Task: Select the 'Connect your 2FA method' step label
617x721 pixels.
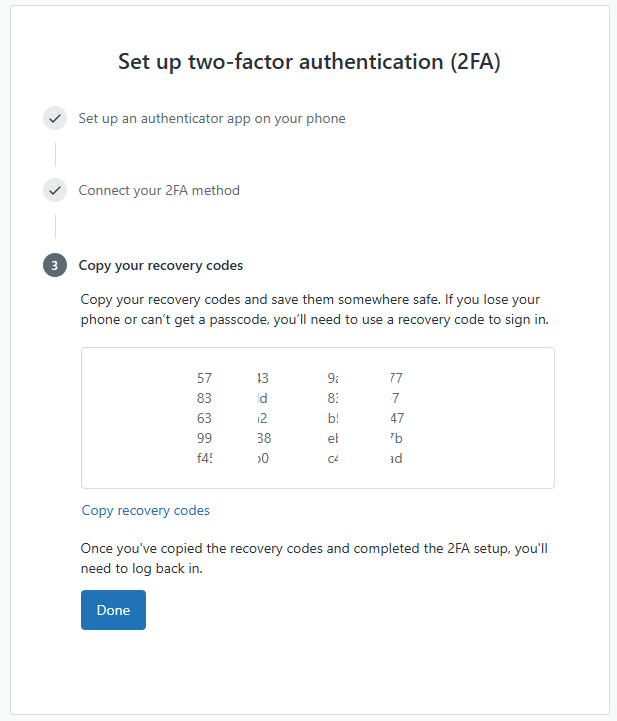Action: click(159, 190)
